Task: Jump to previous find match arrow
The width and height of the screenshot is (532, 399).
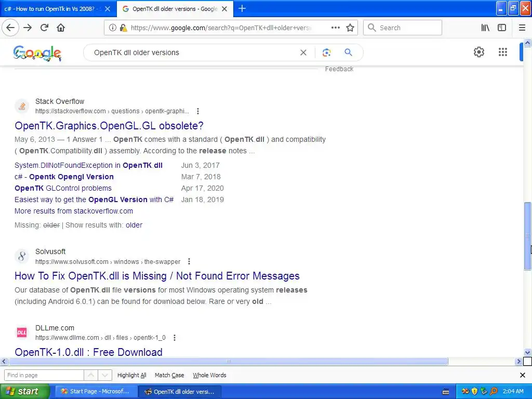Action: (x=91, y=375)
